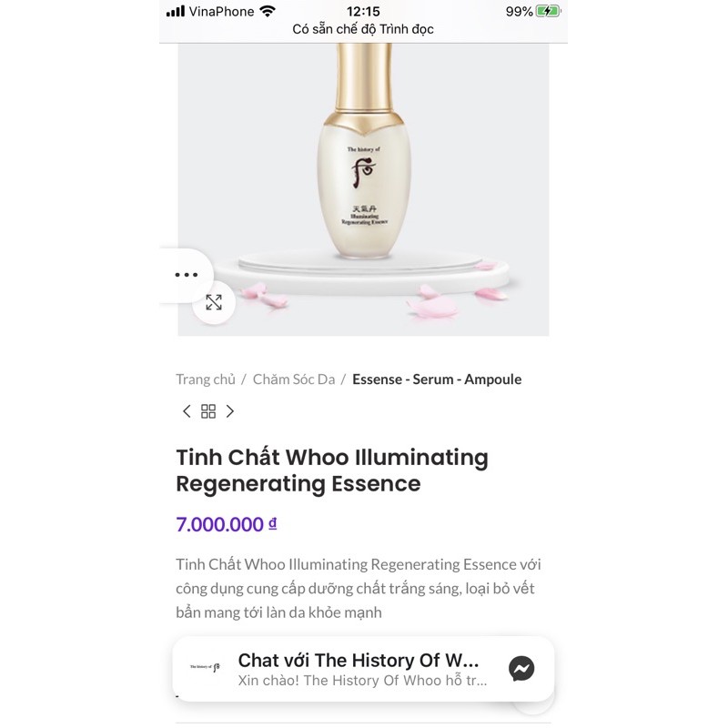Tap the clock showing 12:15
This screenshot has height=728, width=728.
coord(363,12)
